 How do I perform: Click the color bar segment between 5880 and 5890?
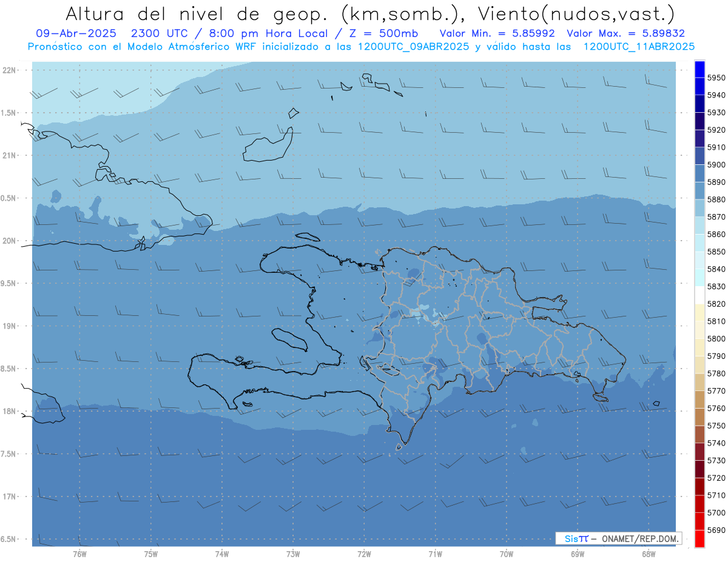[x=699, y=190]
